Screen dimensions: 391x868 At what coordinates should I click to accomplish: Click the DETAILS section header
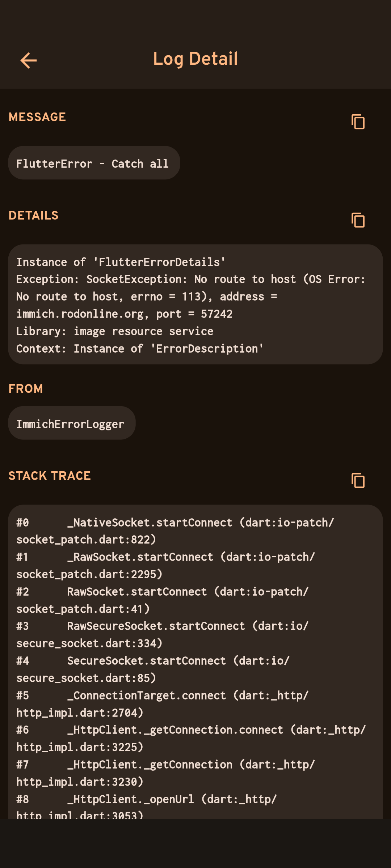pos(33,216)
